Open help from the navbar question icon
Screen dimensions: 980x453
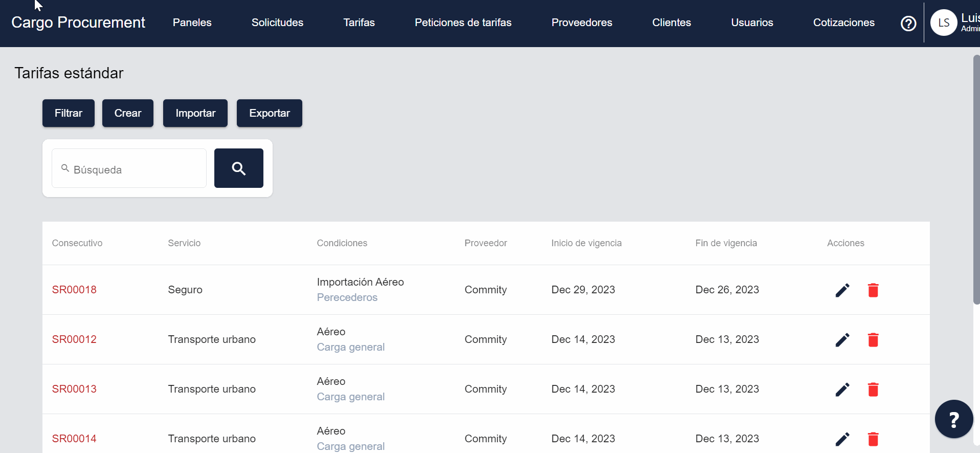point(908,24)
